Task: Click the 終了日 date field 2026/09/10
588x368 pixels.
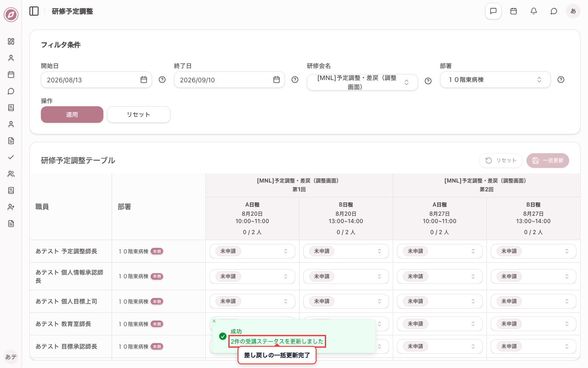Action: click(229, 80)
